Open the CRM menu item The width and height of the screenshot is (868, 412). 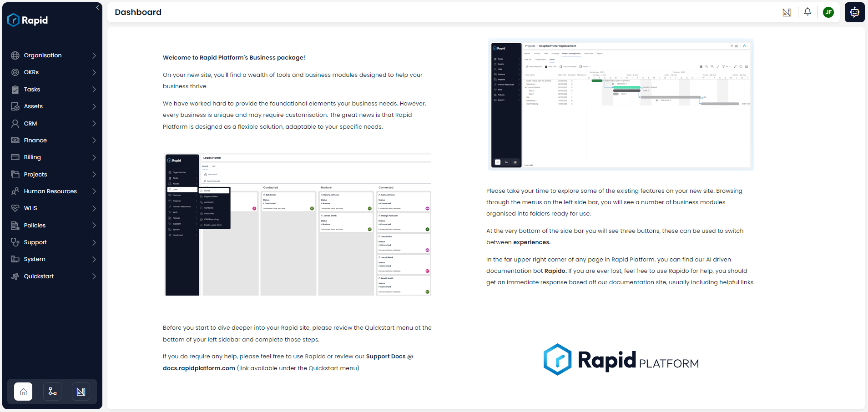[x=52, y=124]
